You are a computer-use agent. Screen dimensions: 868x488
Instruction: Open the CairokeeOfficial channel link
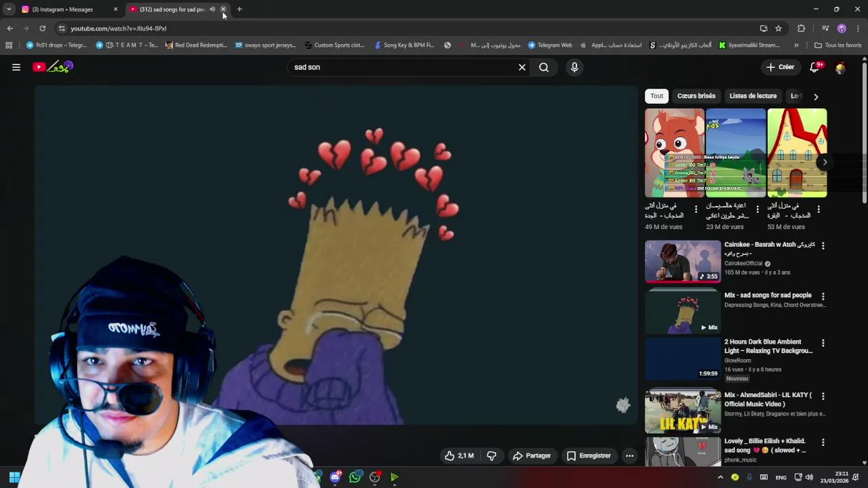pos(743,264)
